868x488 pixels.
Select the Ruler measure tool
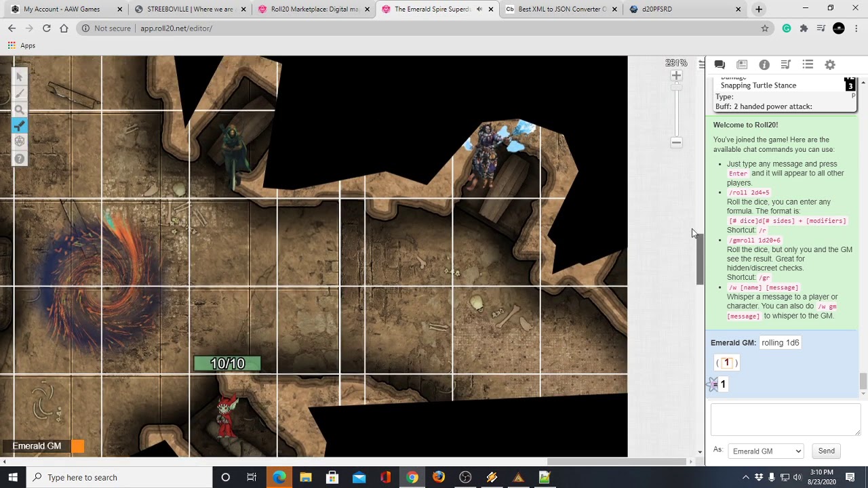click(19, 125)
